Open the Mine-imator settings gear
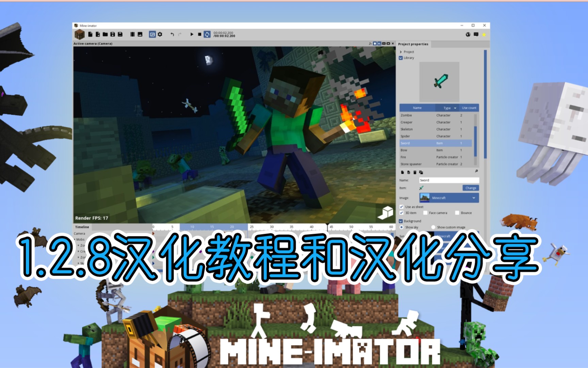 160,34
